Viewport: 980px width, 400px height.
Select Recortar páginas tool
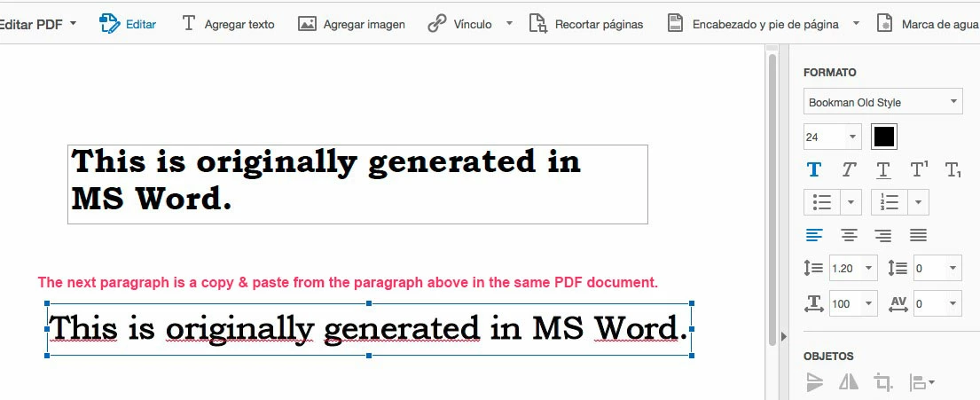(x=586, y=24)
